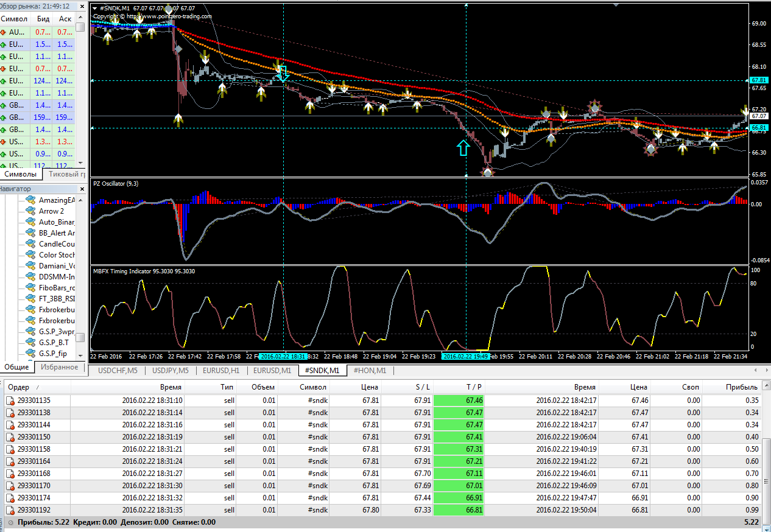
Task: Select the AmazingEA indicator icon in Navigator
Action: click(x=30, y=200)
